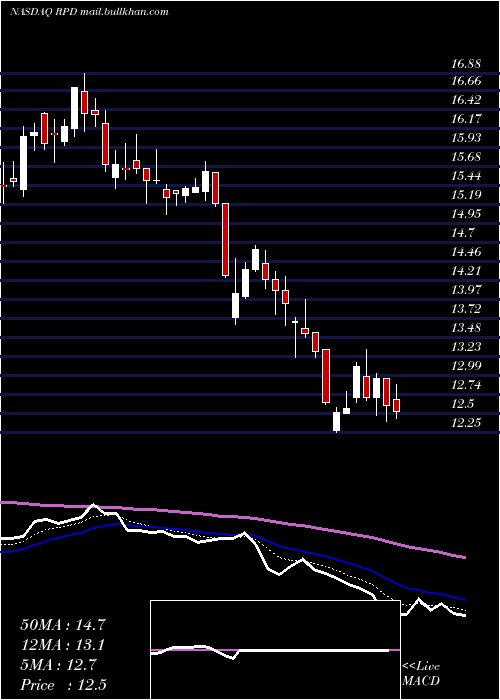Click the 16.17 price label

coord(466,119)
